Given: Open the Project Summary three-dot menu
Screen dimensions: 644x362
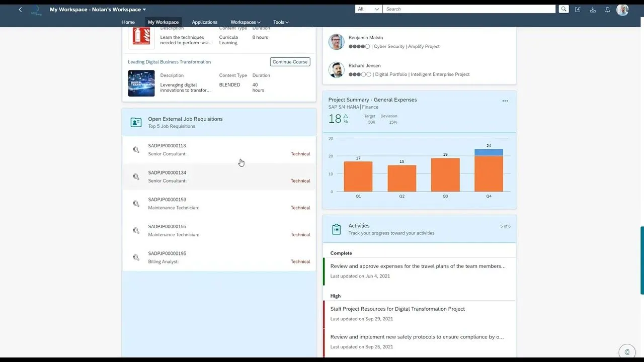Looking at the screenshot, I should point(505,101).
